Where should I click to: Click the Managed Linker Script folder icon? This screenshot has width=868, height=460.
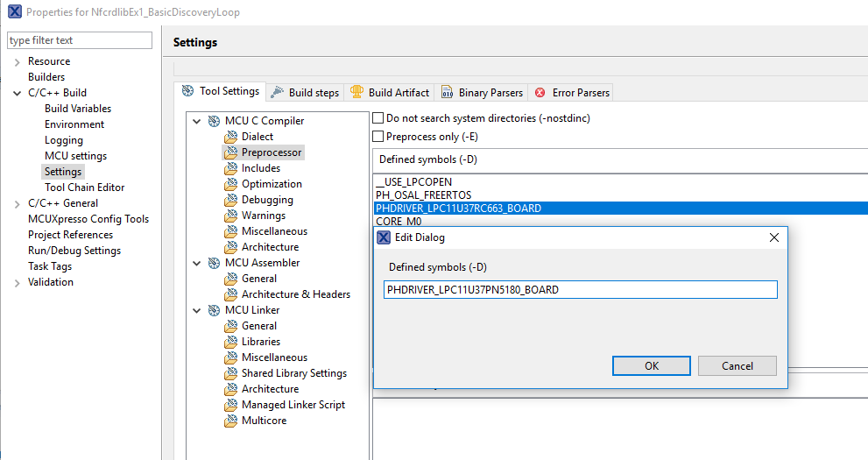[231, 405]
